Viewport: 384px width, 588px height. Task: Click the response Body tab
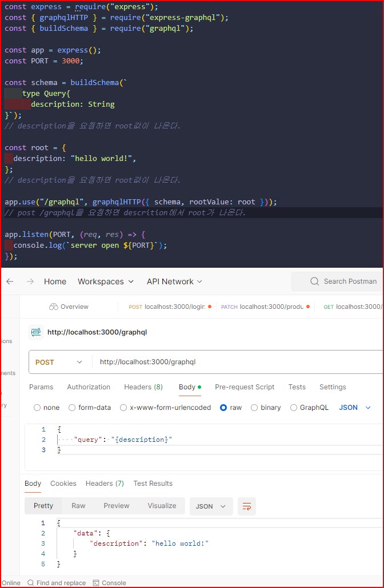[x=33, y=484]
